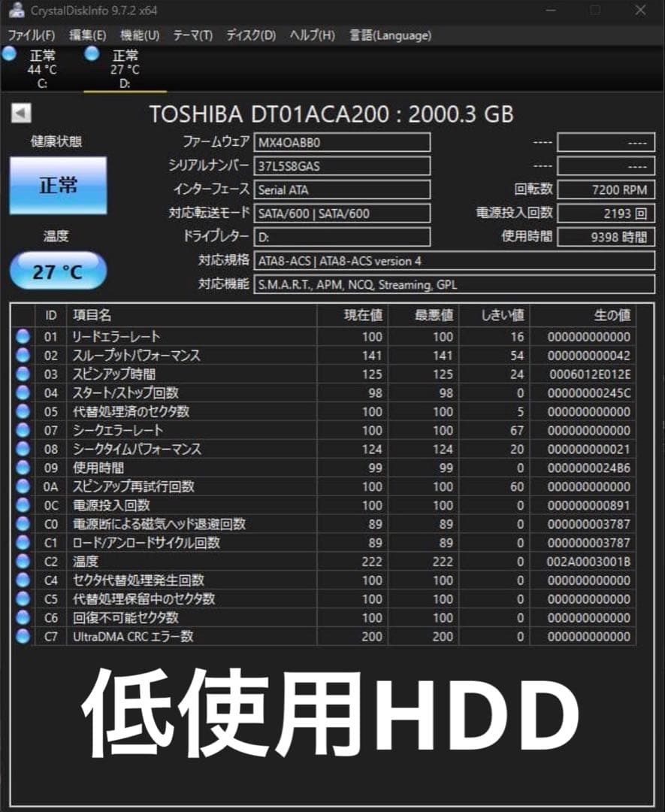This screenshot has height=812, width=665.
Task: Click the シリアルナンバー text field
Action: point(342,165)
